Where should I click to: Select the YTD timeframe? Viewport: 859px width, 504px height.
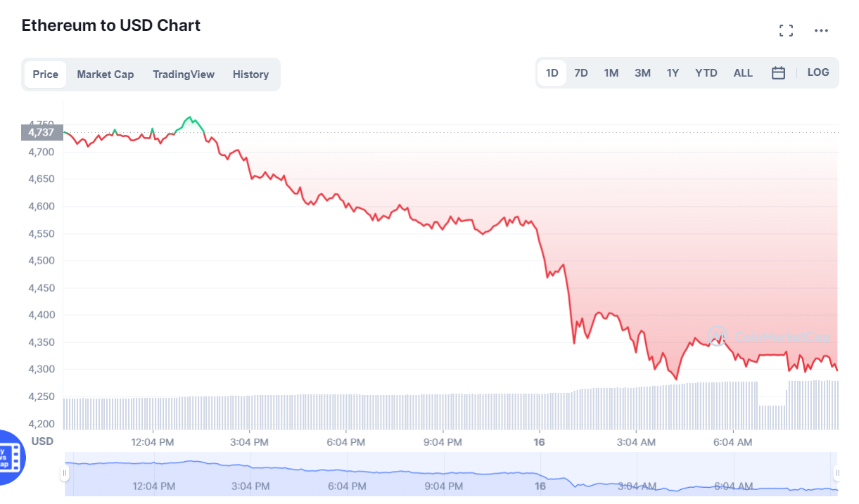point(706,72)
